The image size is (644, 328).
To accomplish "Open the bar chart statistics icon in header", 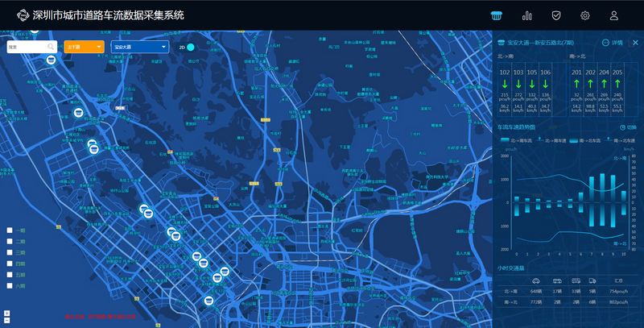I will pos(527,15).
